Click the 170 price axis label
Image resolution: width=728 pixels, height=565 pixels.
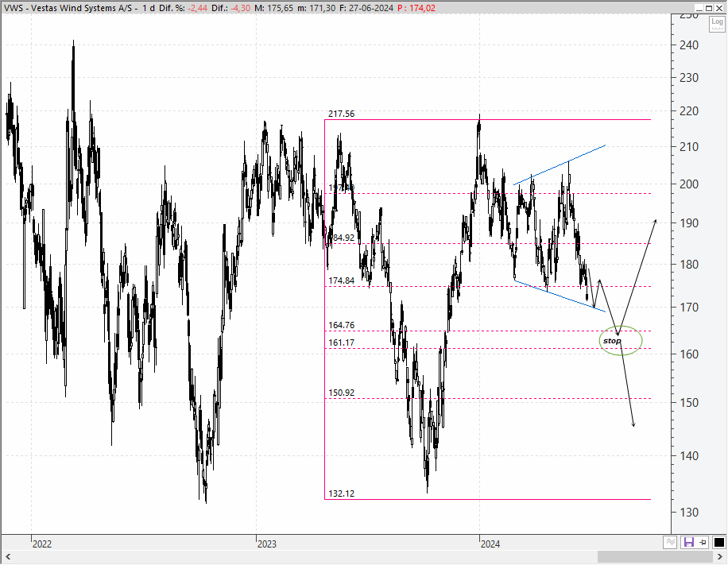(689, 307)
